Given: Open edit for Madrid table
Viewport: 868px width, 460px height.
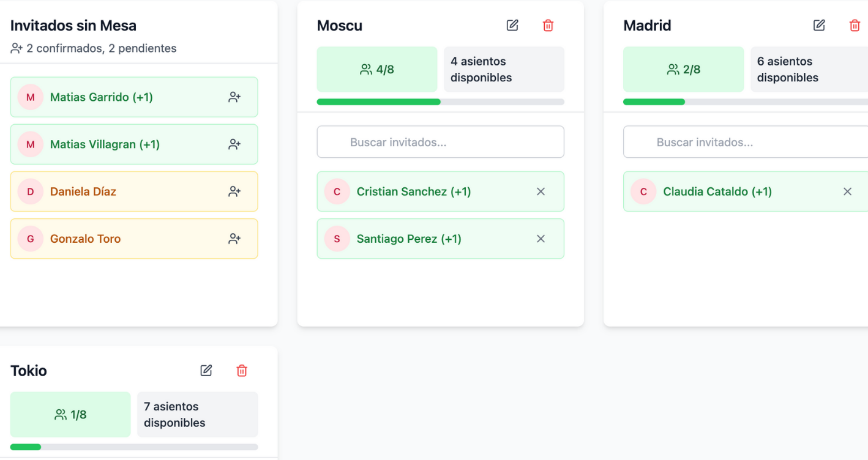Looking at the screenshot, I should click(x=819, y=25).
